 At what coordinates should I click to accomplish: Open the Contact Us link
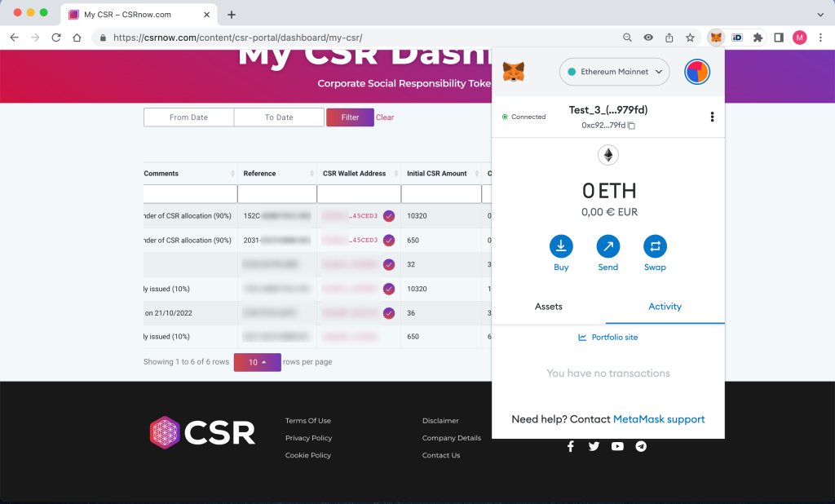click(x=441, y=455)
